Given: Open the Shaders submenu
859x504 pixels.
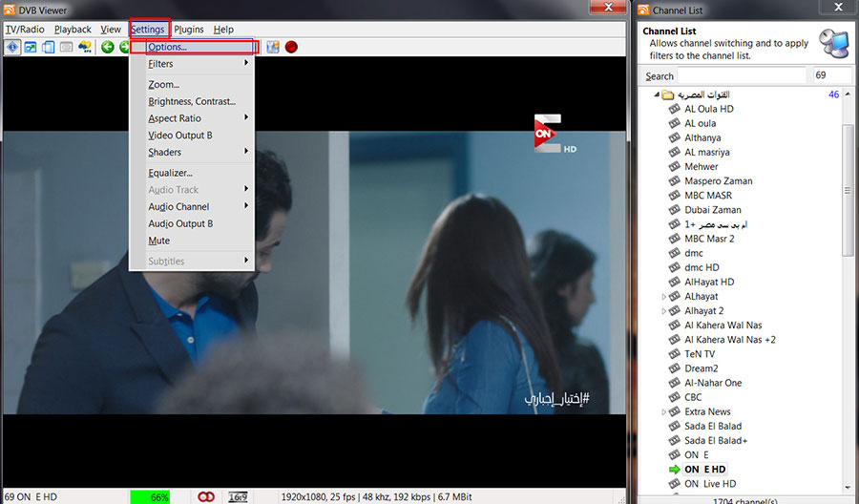Looking at the screenshot, I should (192, 153).
